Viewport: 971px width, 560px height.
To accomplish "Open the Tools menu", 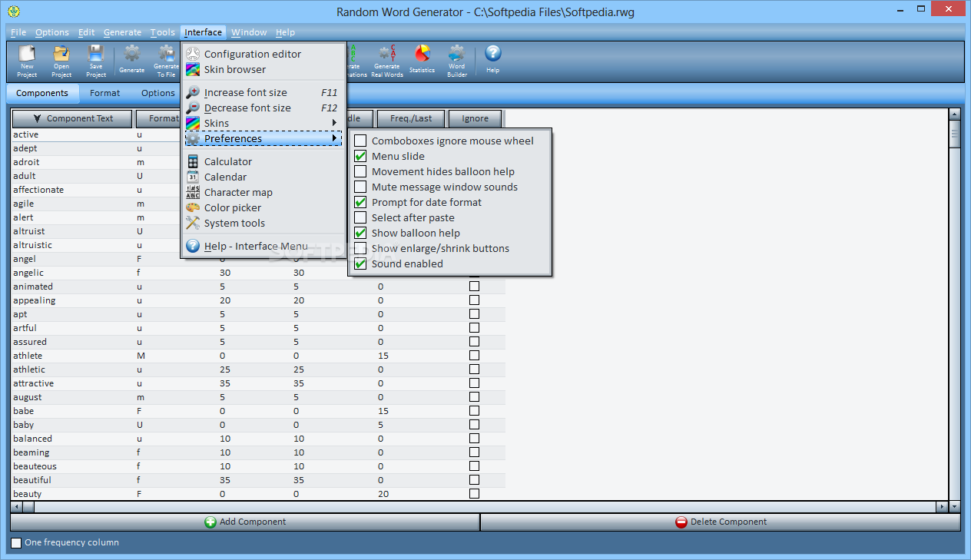I will click(163, 32).
